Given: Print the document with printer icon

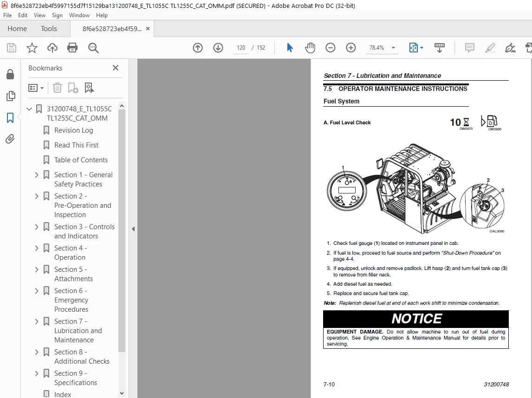Looking at the screenshot, I should click(x=72, y=48).
